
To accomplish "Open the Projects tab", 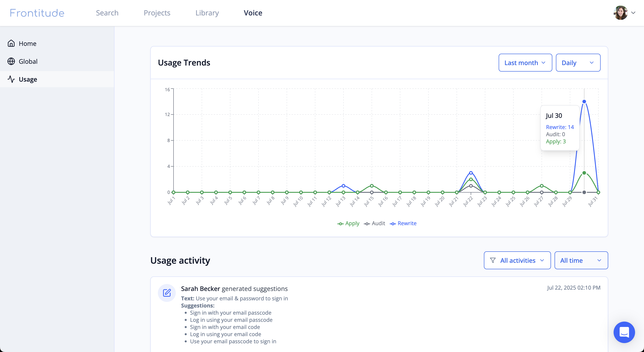I will pos(157,13).
